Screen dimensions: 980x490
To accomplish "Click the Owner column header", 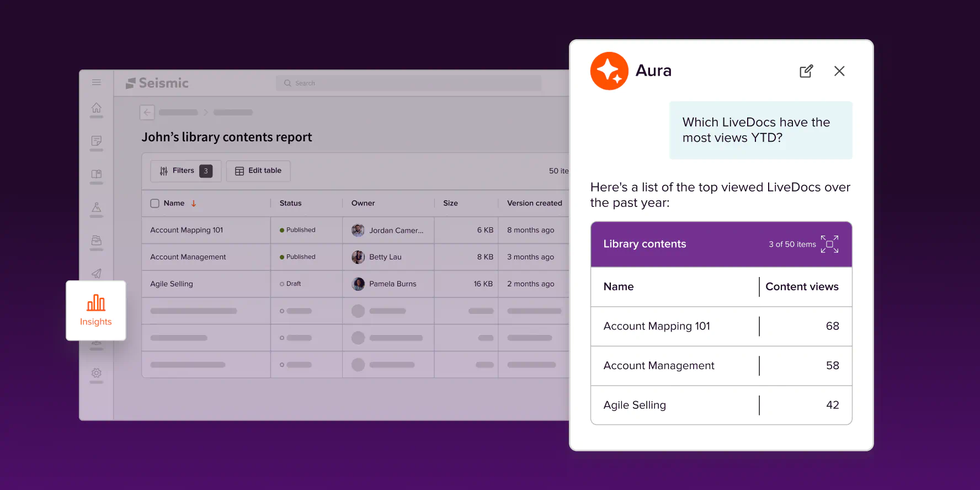I will coord(363,203).
